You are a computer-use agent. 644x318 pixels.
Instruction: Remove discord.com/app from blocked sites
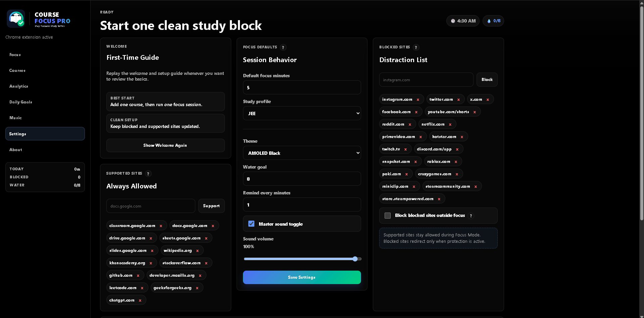(457, 149)
